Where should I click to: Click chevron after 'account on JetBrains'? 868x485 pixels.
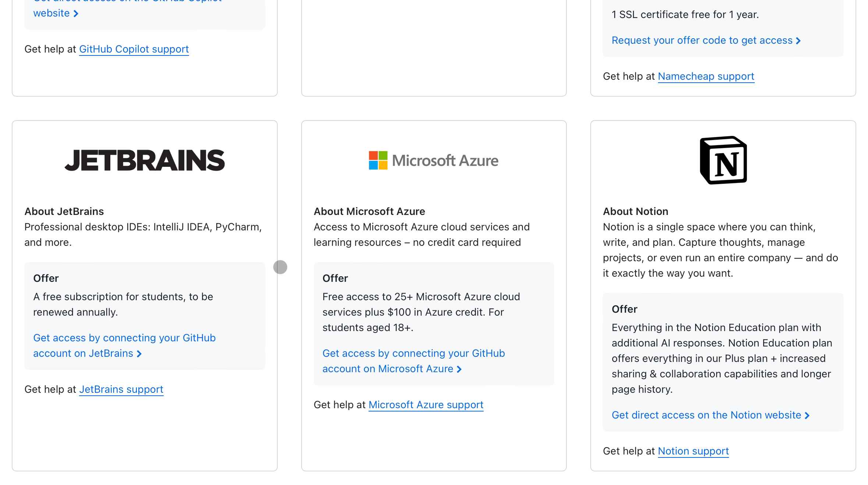(139, 354)
